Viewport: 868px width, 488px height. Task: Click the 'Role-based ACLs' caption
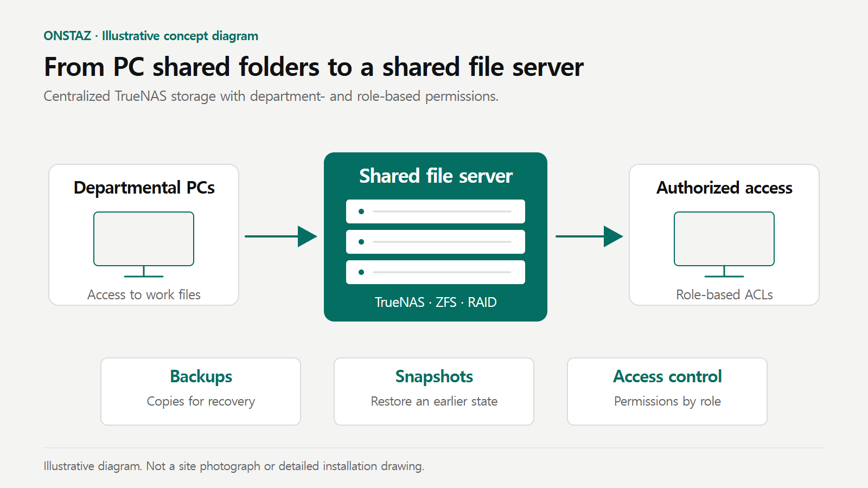[724, 294]
